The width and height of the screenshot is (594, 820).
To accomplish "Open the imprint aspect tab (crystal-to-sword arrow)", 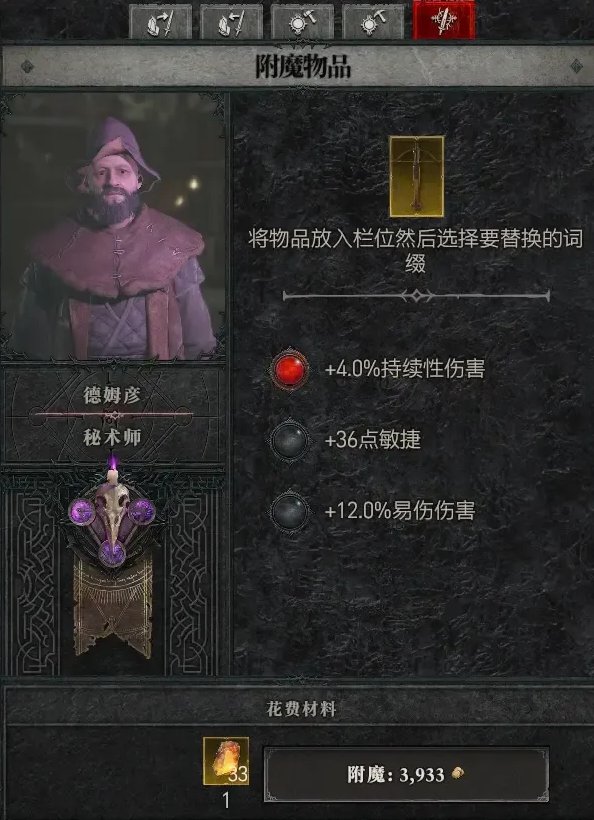I will [161, 22].
